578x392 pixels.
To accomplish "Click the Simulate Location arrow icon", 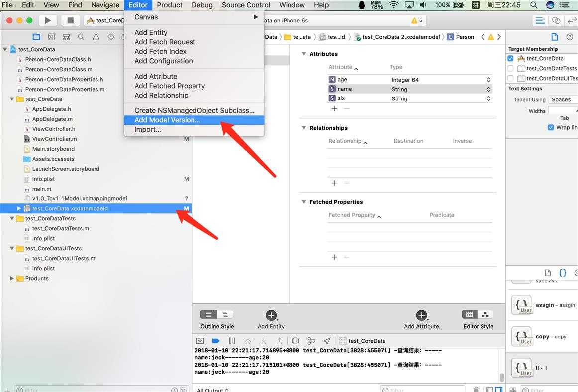I will [x=327, y=341].
